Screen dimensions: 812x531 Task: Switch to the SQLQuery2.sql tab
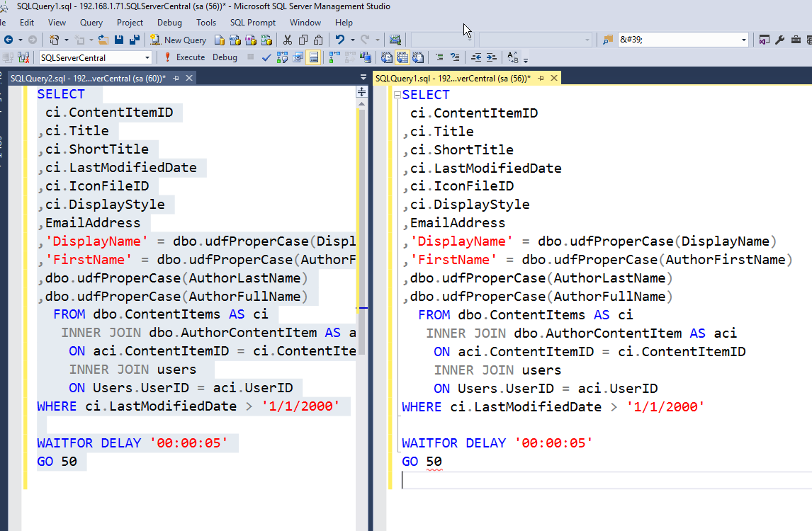pyautogui.click(x=88, y=78)
